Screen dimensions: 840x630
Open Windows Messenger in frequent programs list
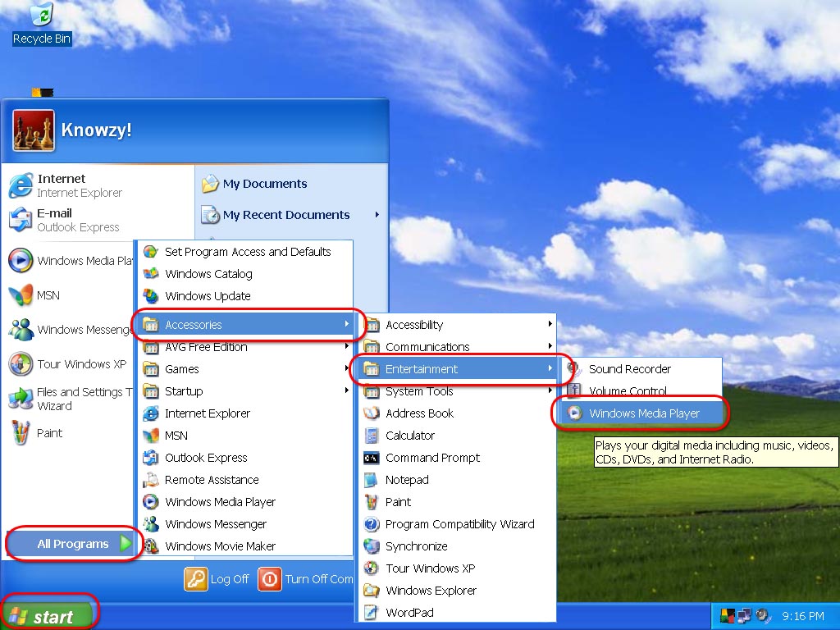(x=70, y=330)
